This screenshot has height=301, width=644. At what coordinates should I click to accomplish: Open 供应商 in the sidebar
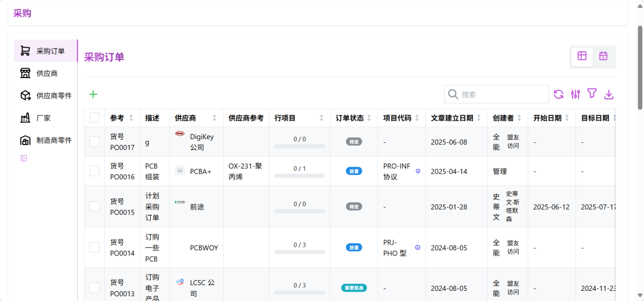pyautogui.click(x=47, y=73)
